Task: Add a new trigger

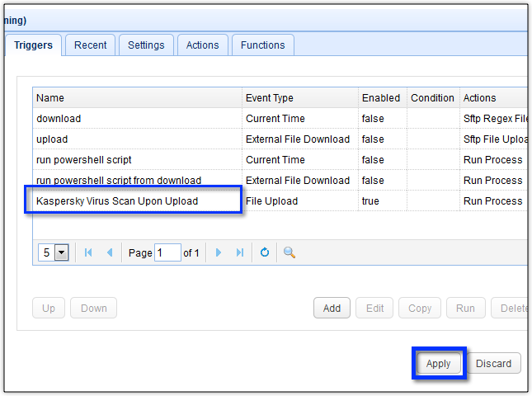Action: [332, 309]
